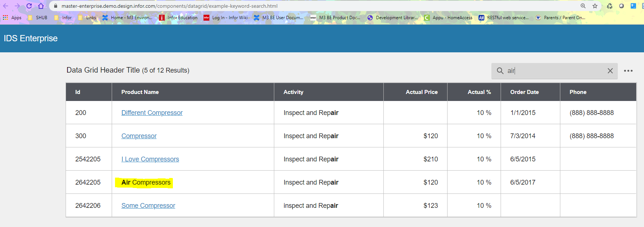The height and width of the screenshot is (227, 644).
Task: Click the IDS Enterprise header title
Action: click(x=31, y=38)
